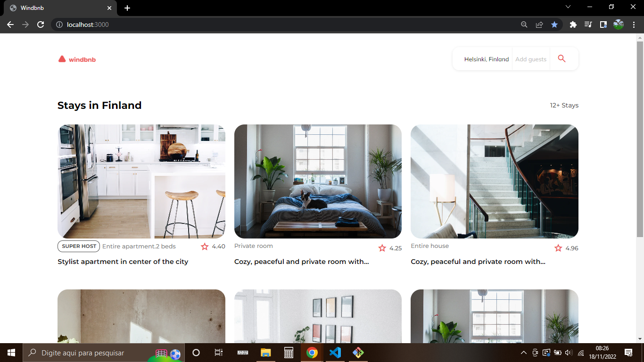Open Visual Studio Code from the taskbar
The image size is (644, 362).
click(x=335, y=353)
